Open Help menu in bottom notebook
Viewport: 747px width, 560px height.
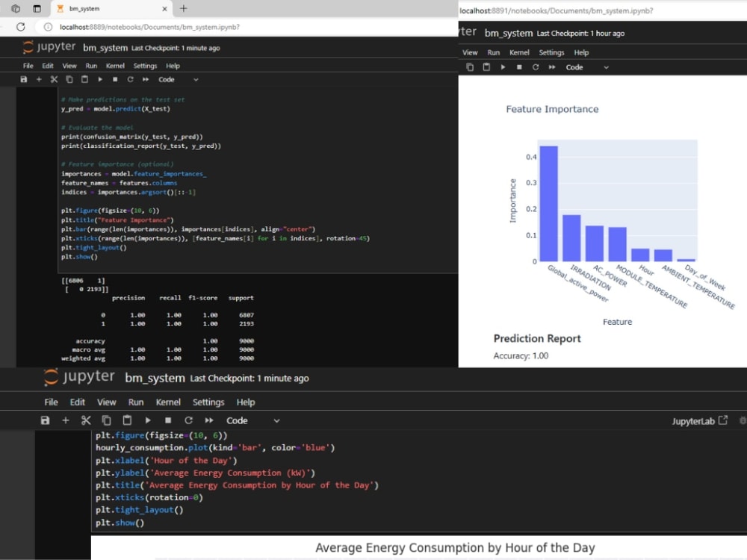tap(246, 402)
